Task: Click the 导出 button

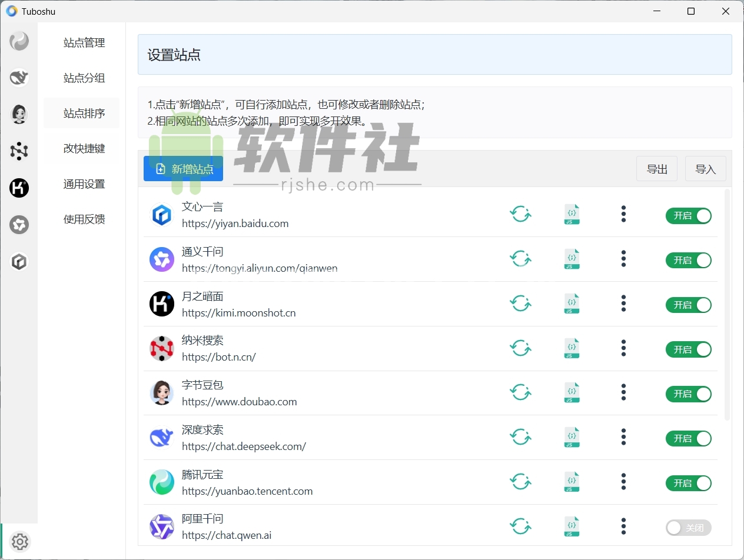Action: pyautogui.click(x=657, y=169)
